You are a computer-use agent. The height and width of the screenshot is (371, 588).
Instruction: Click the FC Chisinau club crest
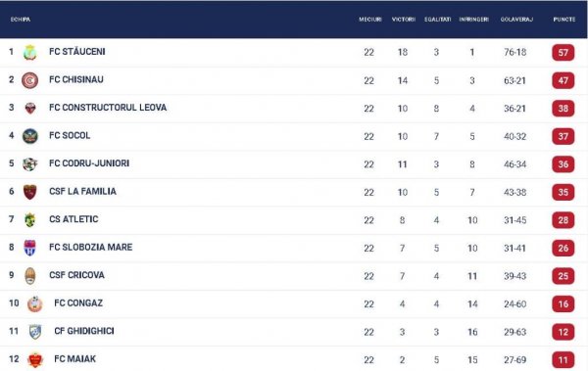point(30,80)
